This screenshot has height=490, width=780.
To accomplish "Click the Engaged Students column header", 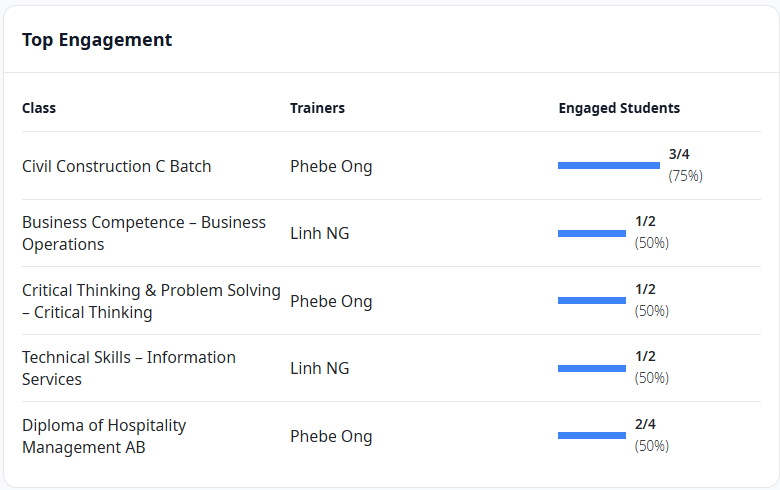I will [619, 108].
